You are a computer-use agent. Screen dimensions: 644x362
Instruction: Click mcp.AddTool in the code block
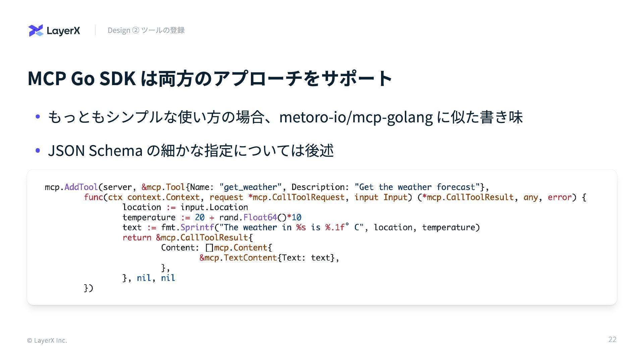pos(71,187)
